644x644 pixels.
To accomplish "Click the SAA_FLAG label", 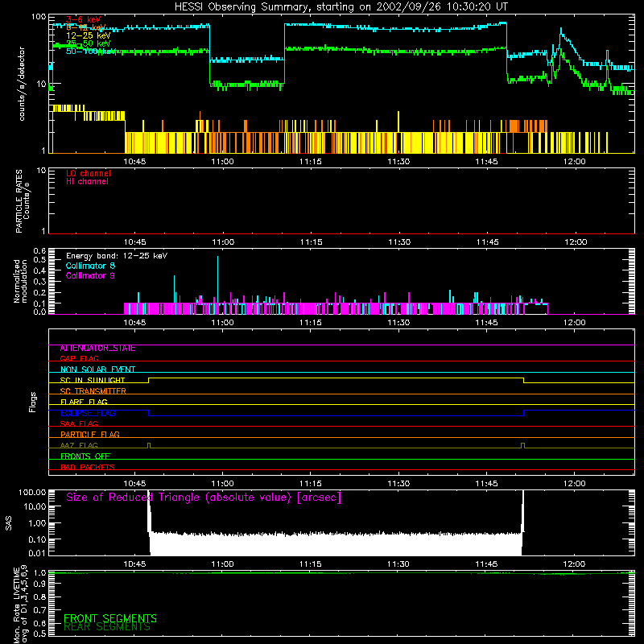I will pyautogui.click(x=79, y=423).
